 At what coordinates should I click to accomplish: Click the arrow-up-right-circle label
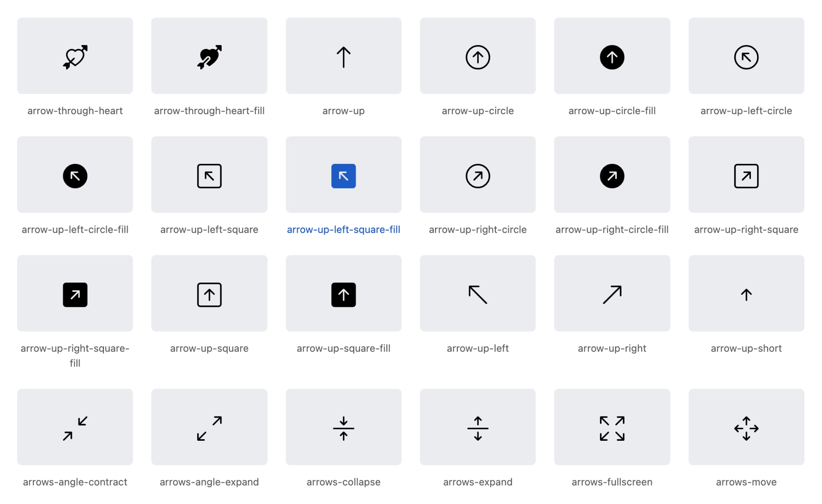[478, 230]
